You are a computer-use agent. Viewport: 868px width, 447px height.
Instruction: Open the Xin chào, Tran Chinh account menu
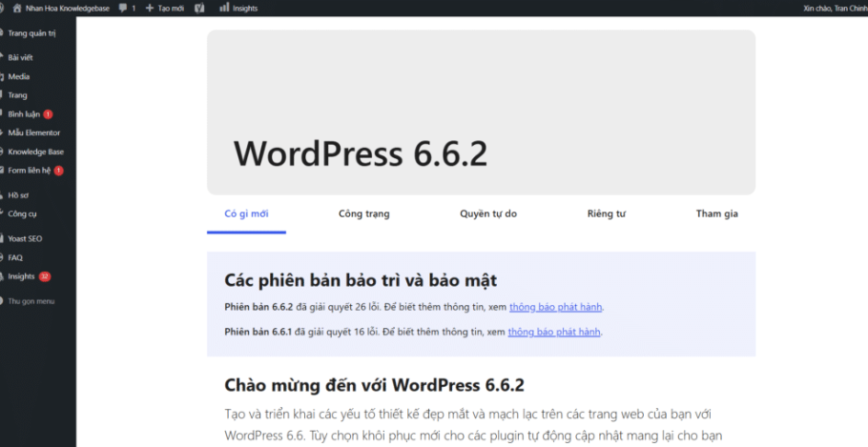[836, 9]
